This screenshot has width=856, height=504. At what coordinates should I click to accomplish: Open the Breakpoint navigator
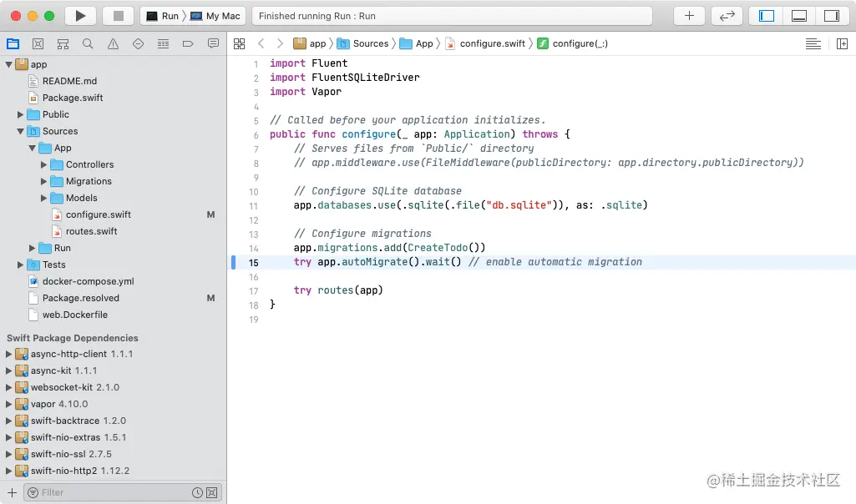pyautogui.click(x=189, y=43)
